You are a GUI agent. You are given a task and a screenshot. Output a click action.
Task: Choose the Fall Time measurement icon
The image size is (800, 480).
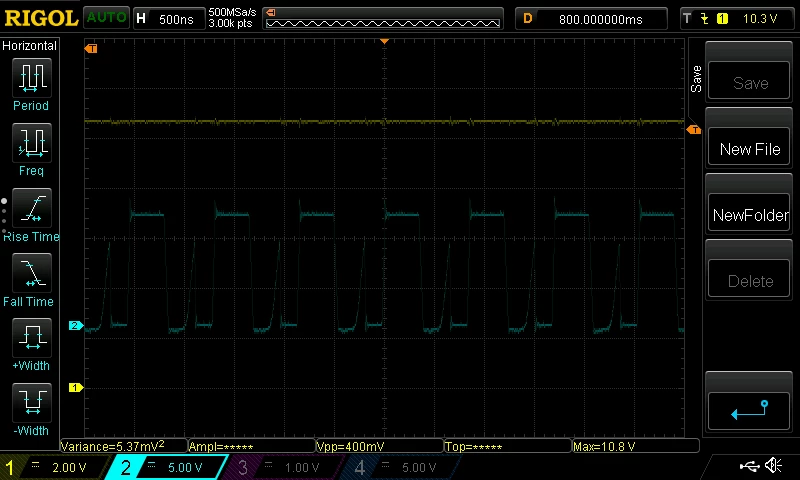[32, 273]
